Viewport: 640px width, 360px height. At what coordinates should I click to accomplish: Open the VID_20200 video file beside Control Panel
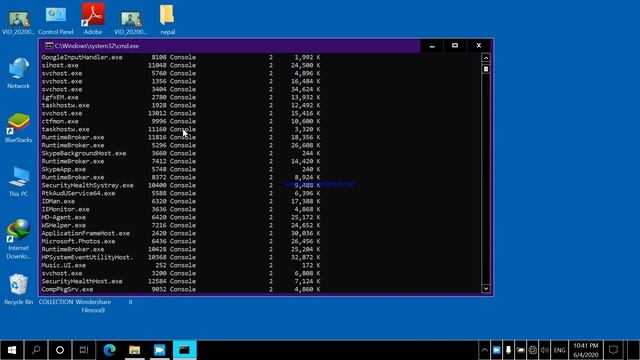tap(18, 22)
